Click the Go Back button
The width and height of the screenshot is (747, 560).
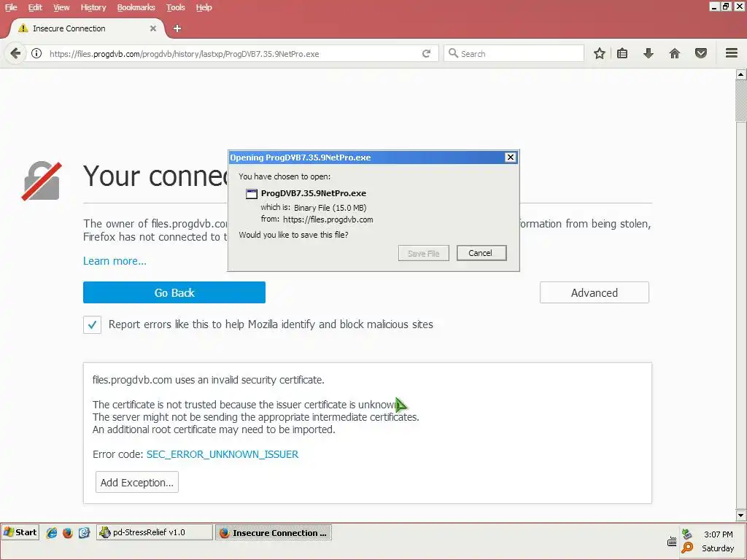[174, 292]
